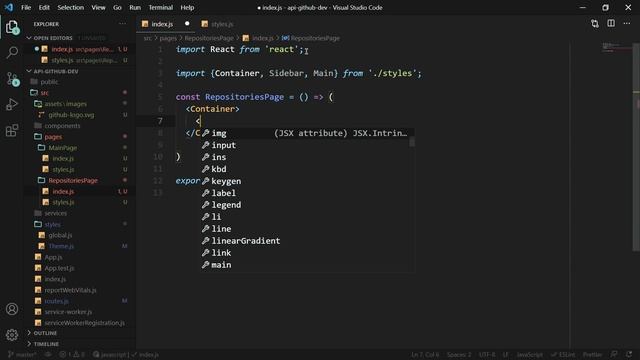Open the Edit menu
Screen dimensions: 640x360
click(x=44, y=7)
